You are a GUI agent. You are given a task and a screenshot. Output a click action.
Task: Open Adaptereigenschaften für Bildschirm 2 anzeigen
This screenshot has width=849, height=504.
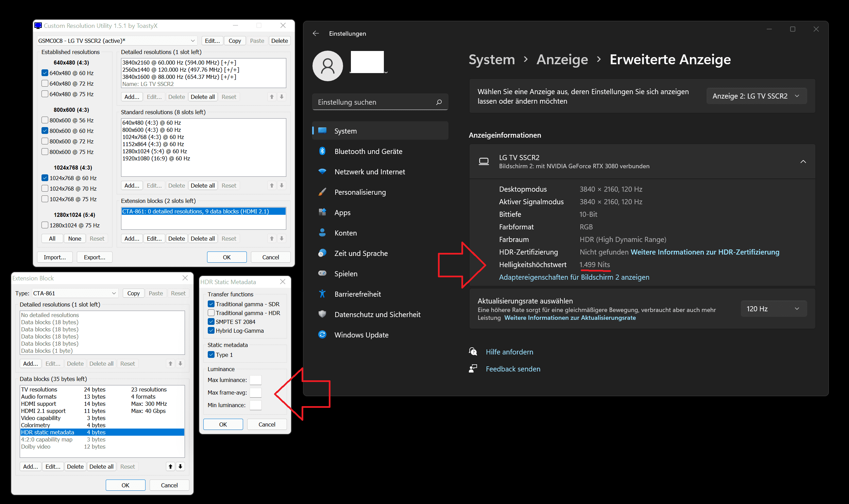(x=574, y=277)
